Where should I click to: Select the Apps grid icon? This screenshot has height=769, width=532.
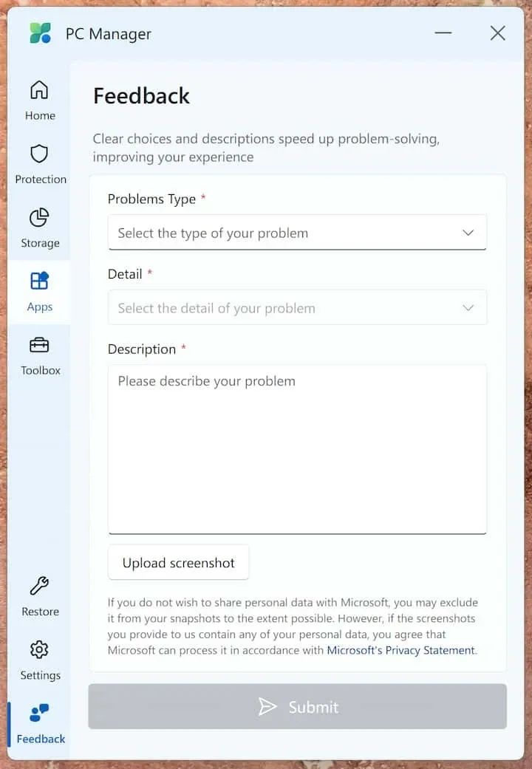tap(39, 281)
